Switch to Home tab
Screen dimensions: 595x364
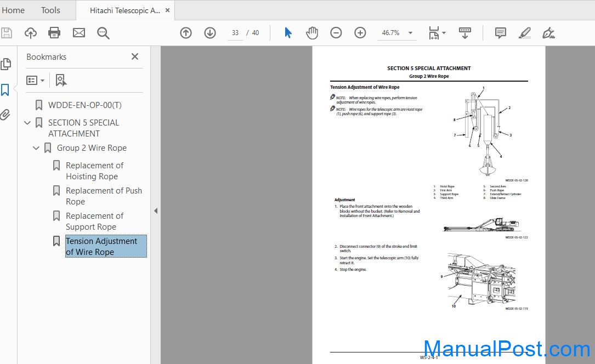point(13,10)
